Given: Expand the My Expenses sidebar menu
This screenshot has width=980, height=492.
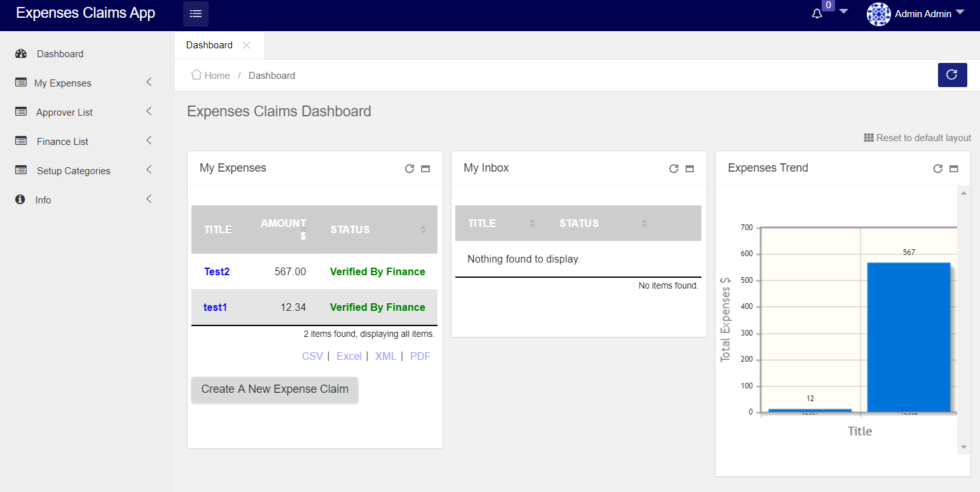Looking at the screenshot, I should click(x=63, y=83).
